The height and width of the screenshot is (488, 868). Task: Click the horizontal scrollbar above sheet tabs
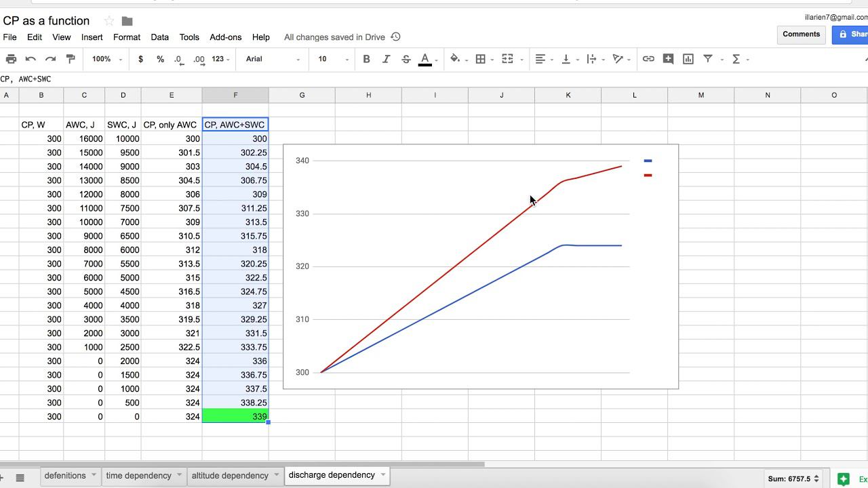242,464
